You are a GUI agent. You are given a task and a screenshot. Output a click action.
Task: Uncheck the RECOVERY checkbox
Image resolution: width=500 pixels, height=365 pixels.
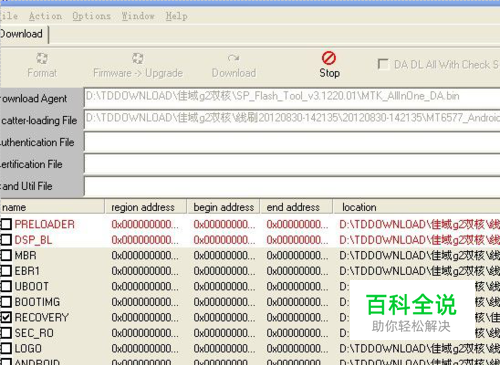point(6,317)
